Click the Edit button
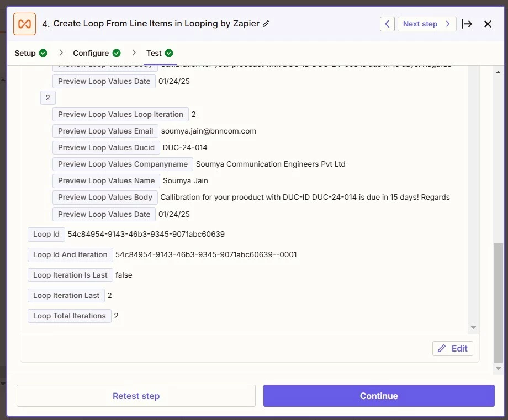Image resolution: width=508 pixels, height=420 pixels. (x=453, y=348)
